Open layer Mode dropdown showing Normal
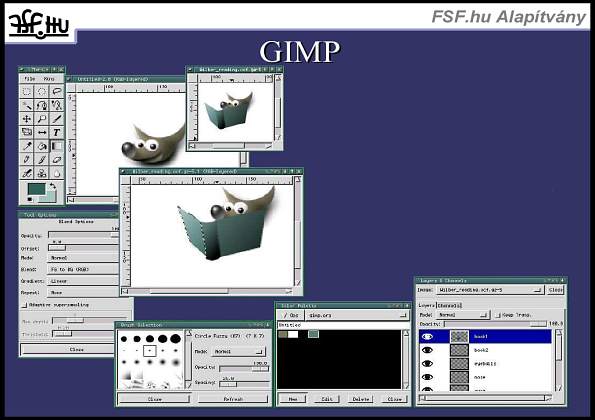The height and width of the screenshot is (420, 595). (463, 315)
